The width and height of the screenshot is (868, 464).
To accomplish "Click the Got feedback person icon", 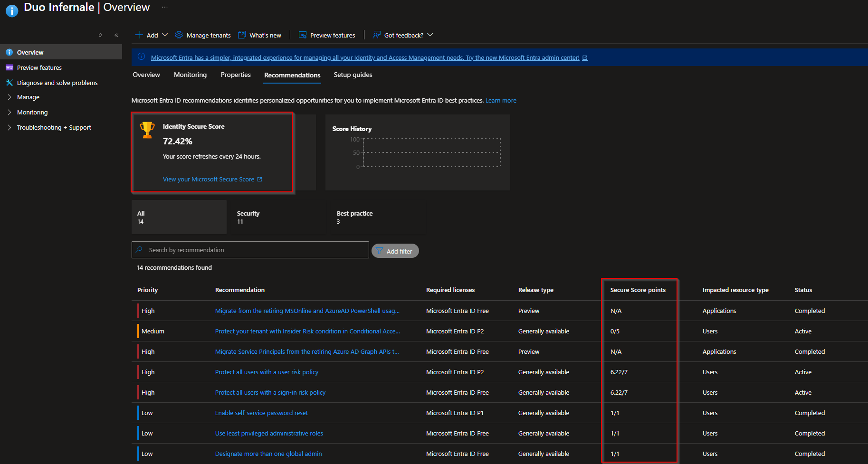I will (x=377, y=35).
